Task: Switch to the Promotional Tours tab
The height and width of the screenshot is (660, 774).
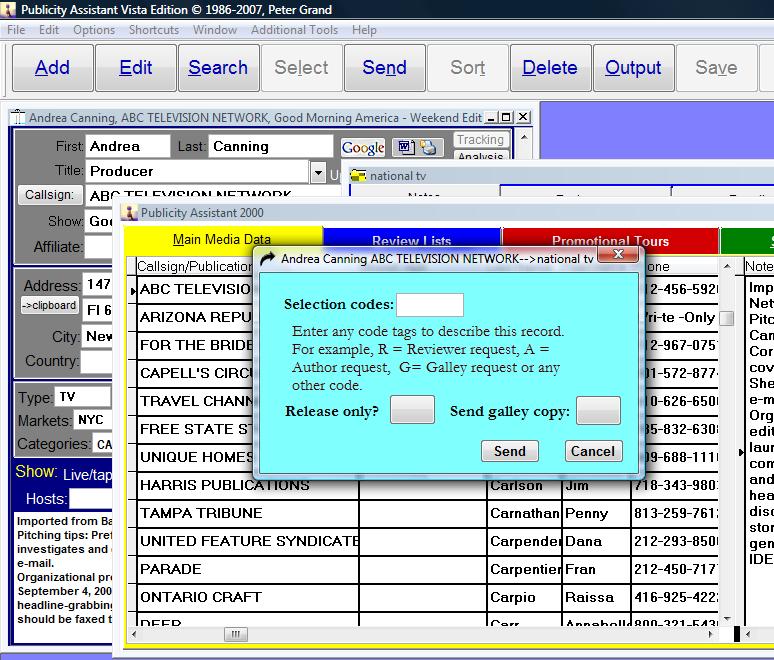Action: coord(610,239)
